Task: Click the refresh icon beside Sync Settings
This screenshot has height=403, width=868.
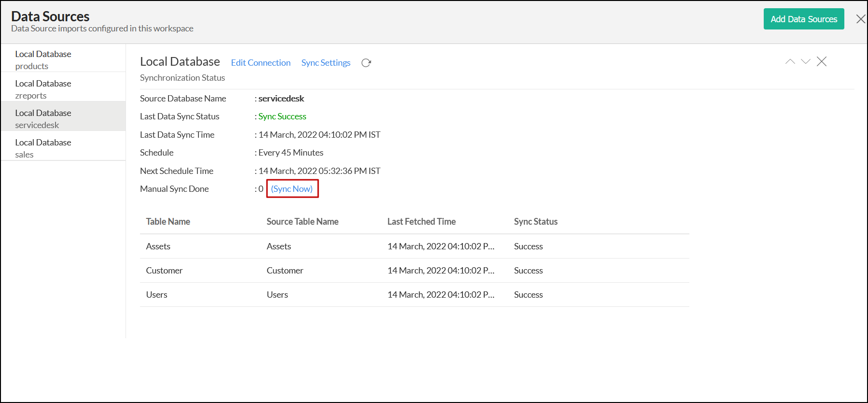Action: tap(366, 63)
